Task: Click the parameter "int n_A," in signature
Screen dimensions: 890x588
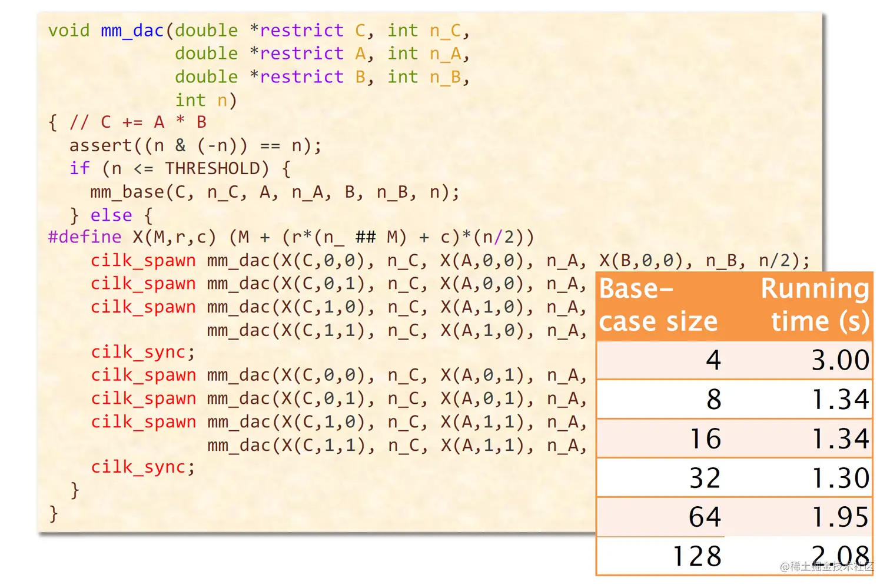Action: click(x=429, y=54)
